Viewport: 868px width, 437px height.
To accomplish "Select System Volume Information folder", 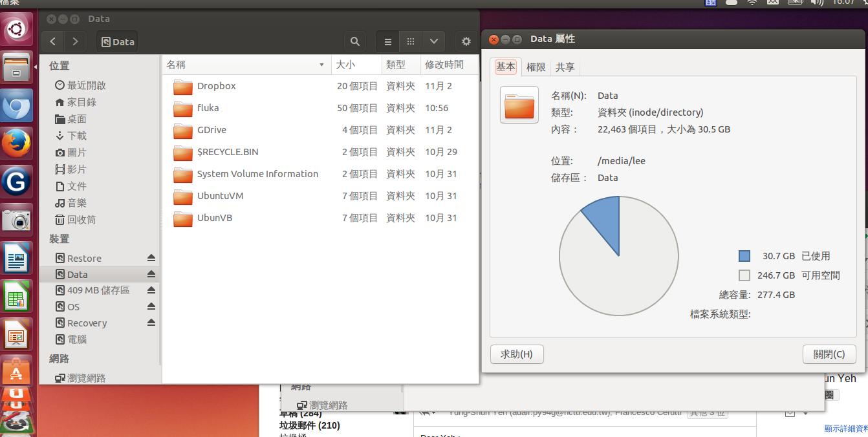I will coord(320,174).
